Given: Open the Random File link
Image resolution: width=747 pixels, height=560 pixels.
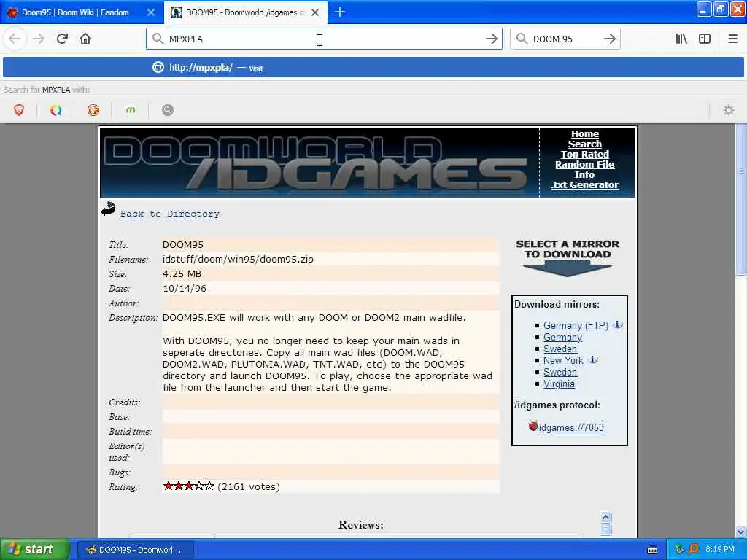Looking at the screenshot, I should tap(584, 164).
